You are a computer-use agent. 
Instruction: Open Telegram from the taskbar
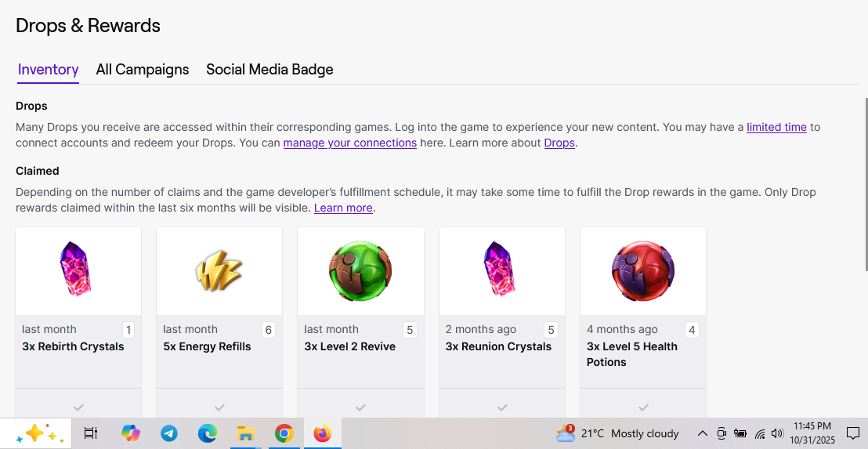coord(169,433)
